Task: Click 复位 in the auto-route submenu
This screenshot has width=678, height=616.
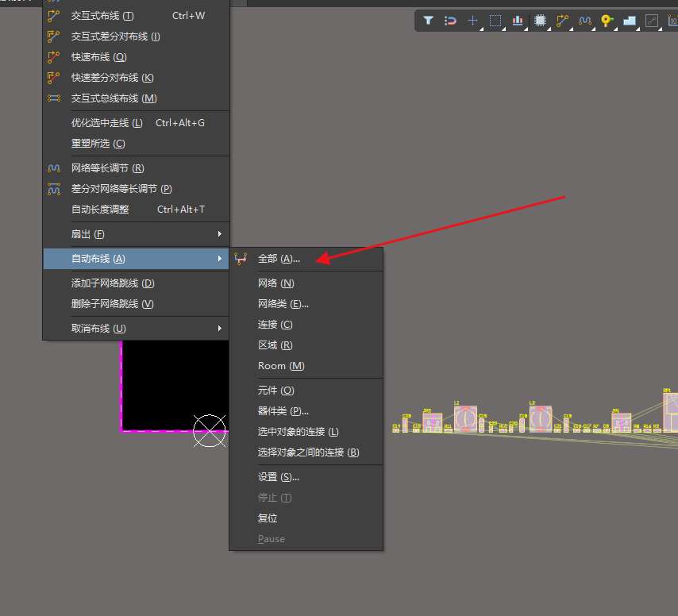Action: tap(306, 518)
